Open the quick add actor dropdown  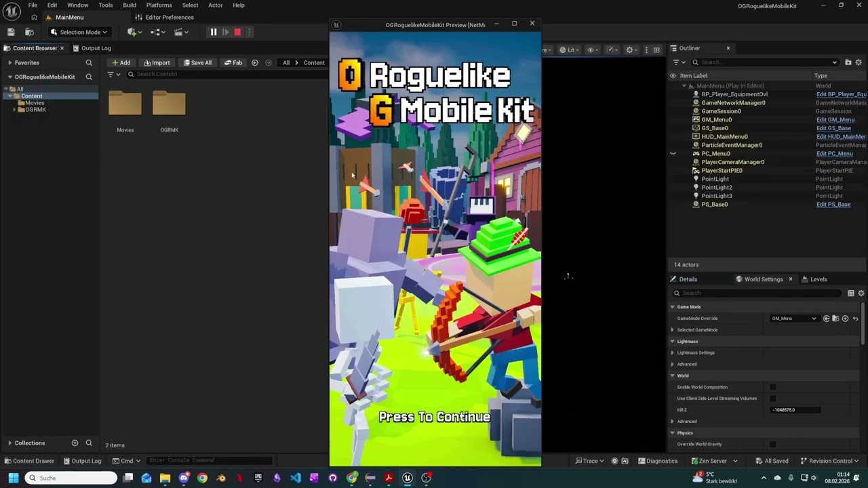(x=134, y=32)
